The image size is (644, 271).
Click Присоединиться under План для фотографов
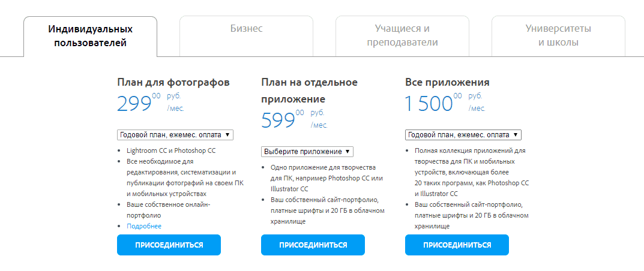pyautogui.click(x=169, y=245)
